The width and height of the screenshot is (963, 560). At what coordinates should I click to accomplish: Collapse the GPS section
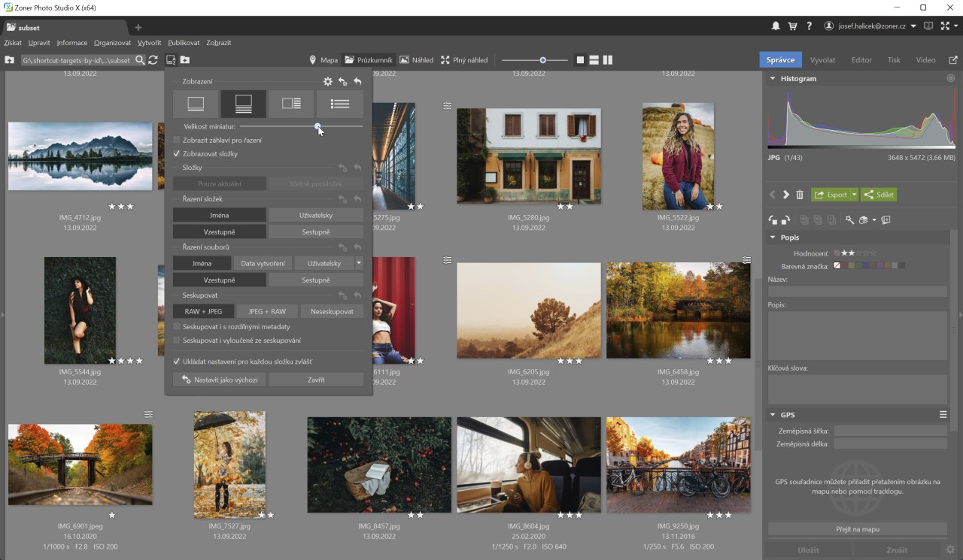pos(772,414)
